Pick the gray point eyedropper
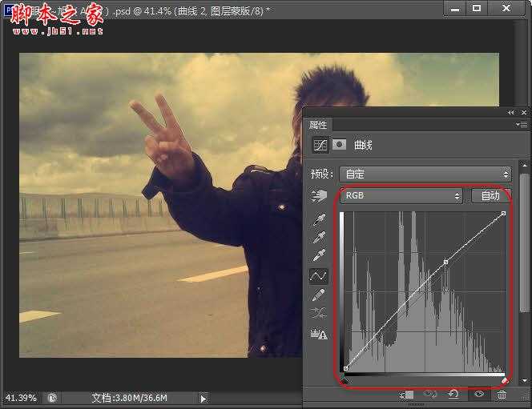 pos(319,237)
